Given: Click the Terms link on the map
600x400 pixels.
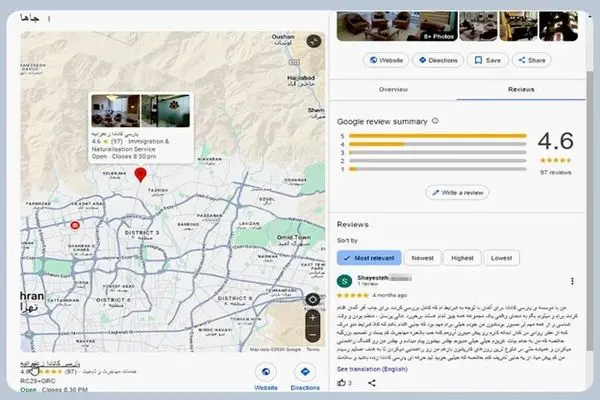Looking at the screenshot, I should coord(313,349).
